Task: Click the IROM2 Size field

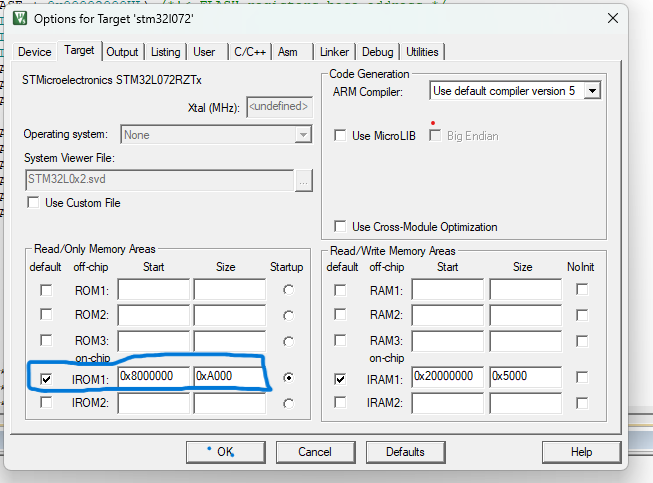Action: coord(230,403)
